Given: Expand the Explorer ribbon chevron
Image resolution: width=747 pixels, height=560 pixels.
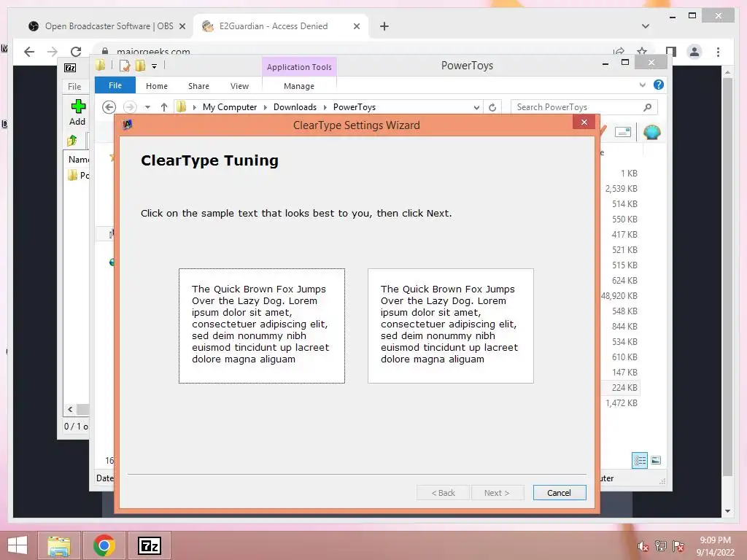Looking at the screenshot, I should pos(642,85).
